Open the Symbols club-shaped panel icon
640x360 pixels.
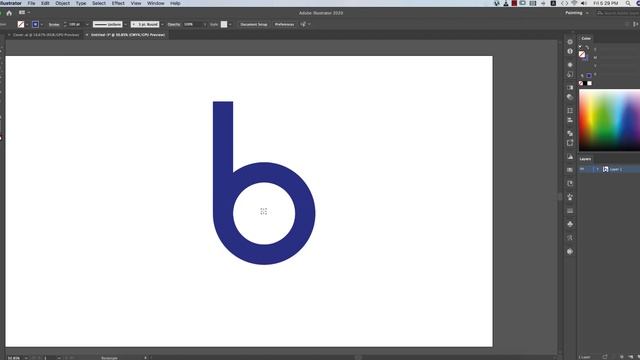point(570,224)
